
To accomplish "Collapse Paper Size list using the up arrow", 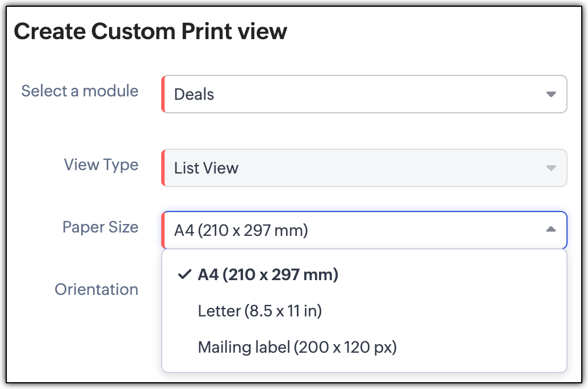I will coord(551,230).
